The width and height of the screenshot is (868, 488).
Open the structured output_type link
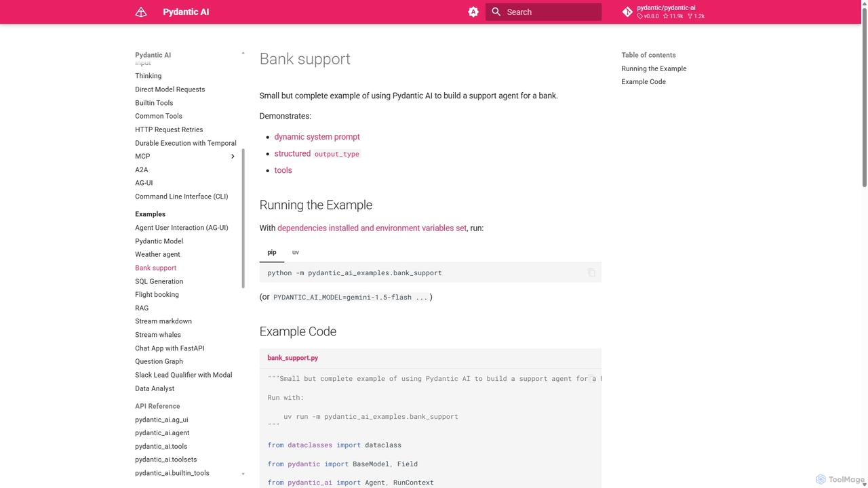(x=317, y=154)
